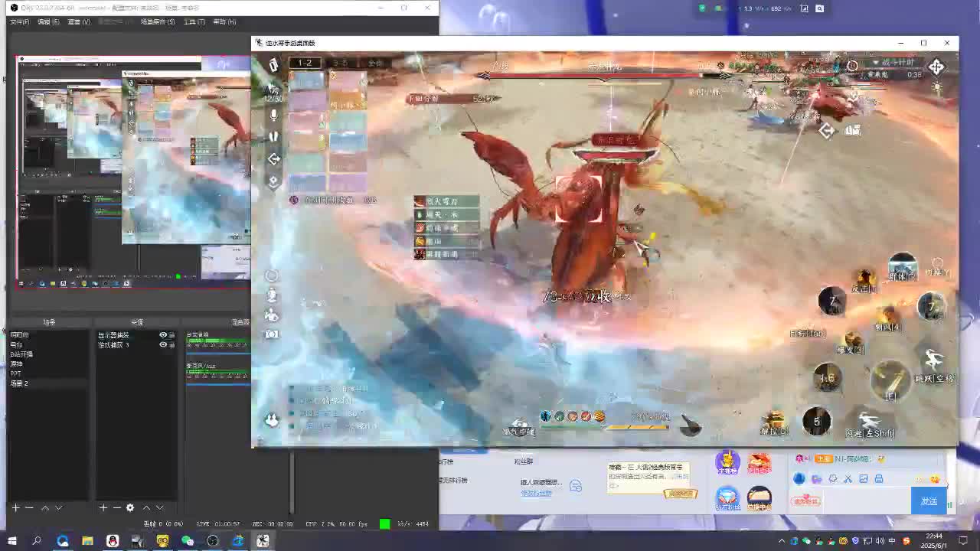Click volume speaker icon in system tray
The height and width of the screenshot is (551, 980).
pos(879,541)
